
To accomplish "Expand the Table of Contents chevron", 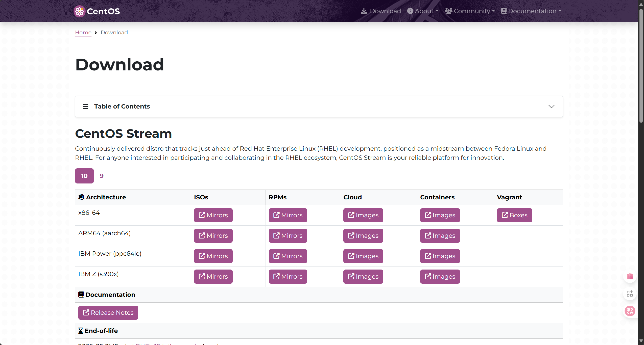I will tap(552, 107).
